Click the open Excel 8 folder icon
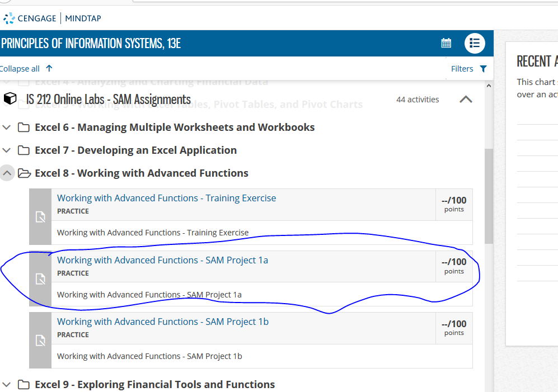Viewport: 558px width, 392px height. (24, 173)
